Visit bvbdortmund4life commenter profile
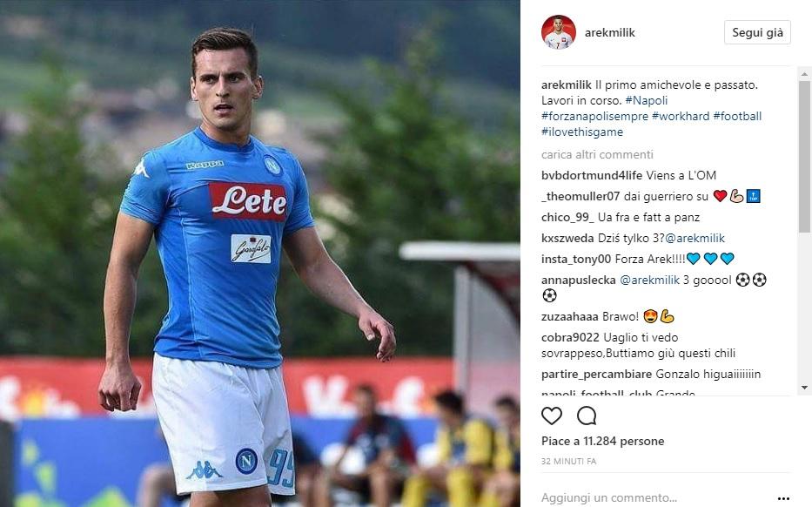Screen dimensions: 812x507 592,175
